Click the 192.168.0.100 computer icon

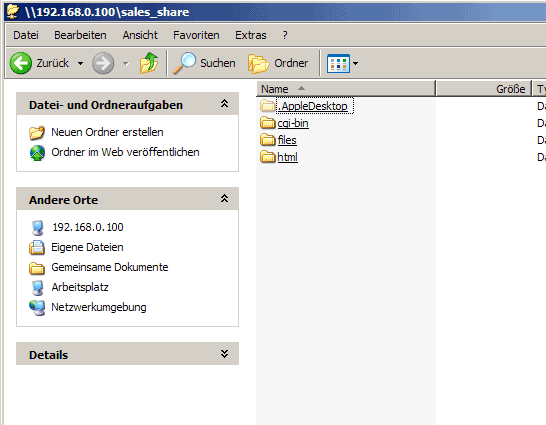38,228
